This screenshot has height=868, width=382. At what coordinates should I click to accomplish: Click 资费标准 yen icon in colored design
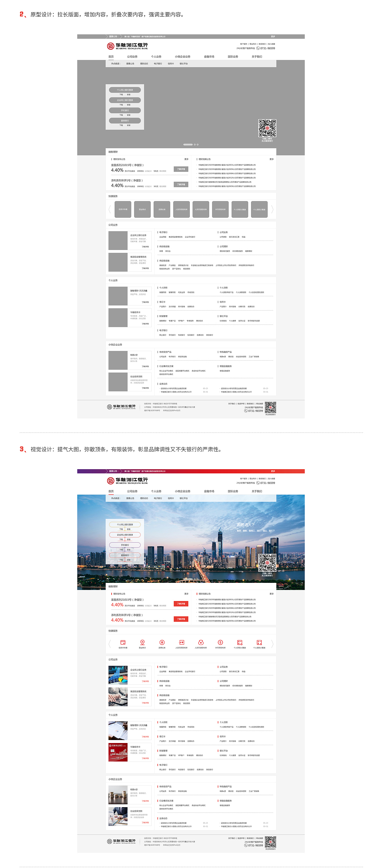(x=162, y=642)
